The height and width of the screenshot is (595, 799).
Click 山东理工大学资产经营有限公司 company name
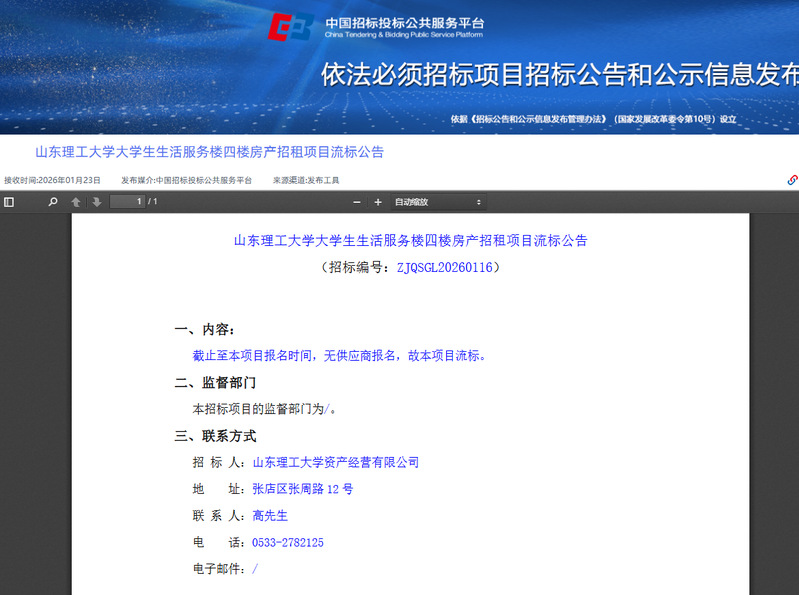click(x=335, y=462)
